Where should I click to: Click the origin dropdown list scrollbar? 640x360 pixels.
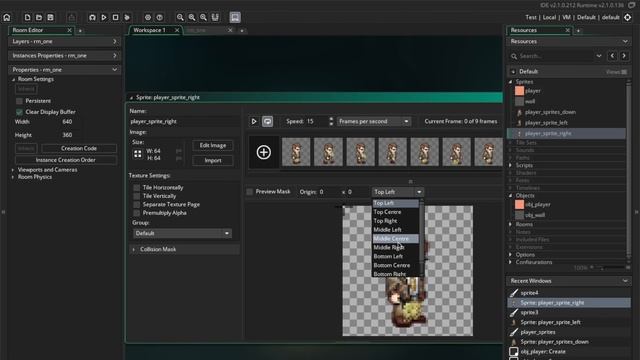[x=422, y=239]
